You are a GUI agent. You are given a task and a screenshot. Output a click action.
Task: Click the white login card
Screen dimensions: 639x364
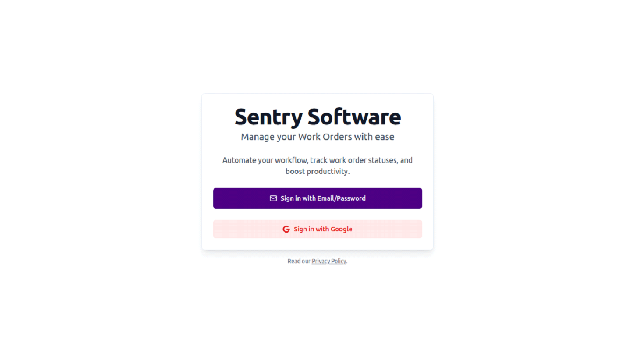tap(318, 171)
